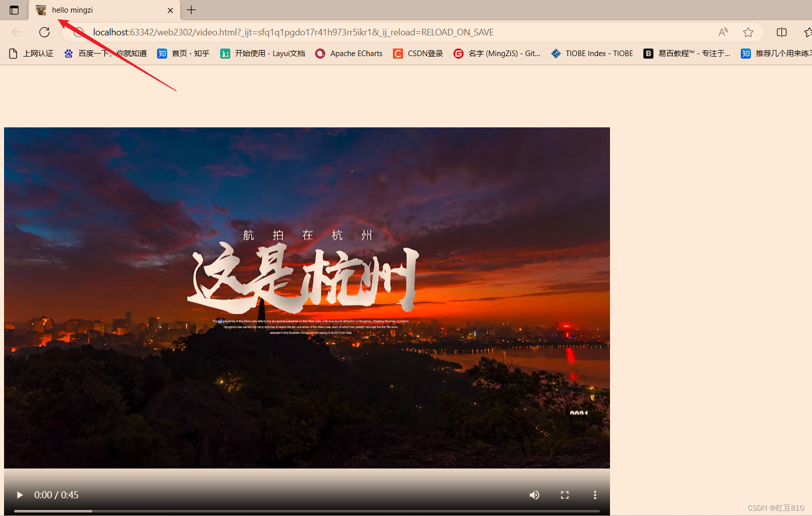Screen dimensions: 812x516
Task: Open 首页 - 知乎 bookmark
Action: click(x=183, y=54)
